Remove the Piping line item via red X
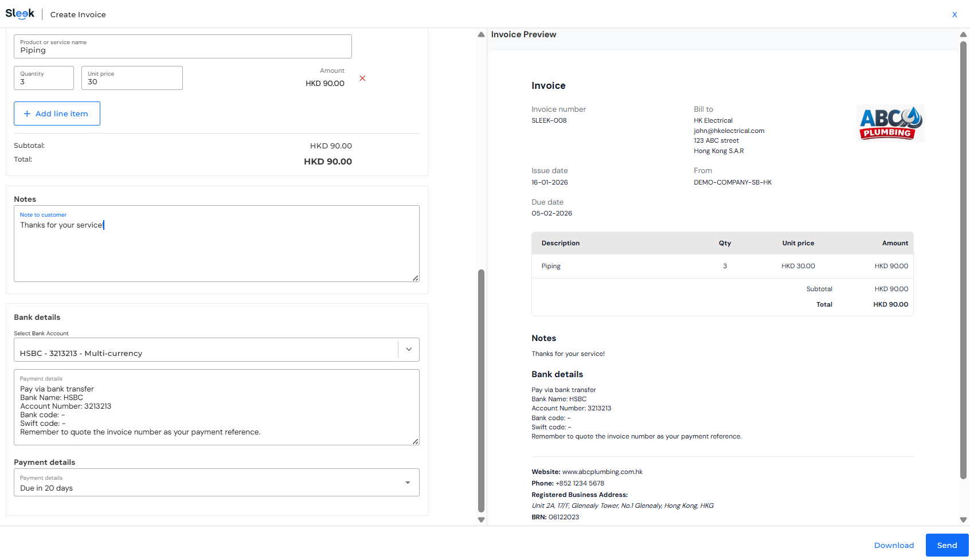Screen dimensions: 970x560 click(362, 79)
